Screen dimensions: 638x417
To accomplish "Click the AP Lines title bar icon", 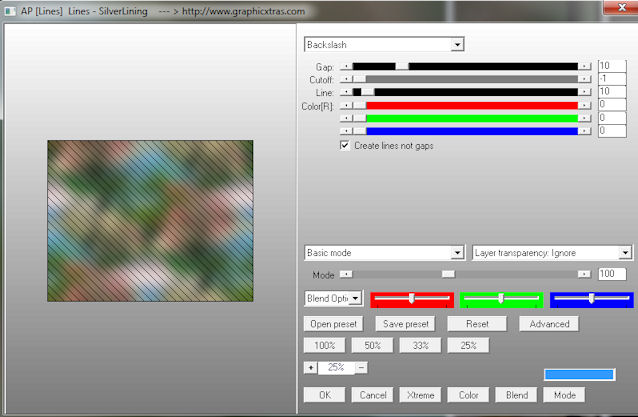I will [x=9, y=11].
